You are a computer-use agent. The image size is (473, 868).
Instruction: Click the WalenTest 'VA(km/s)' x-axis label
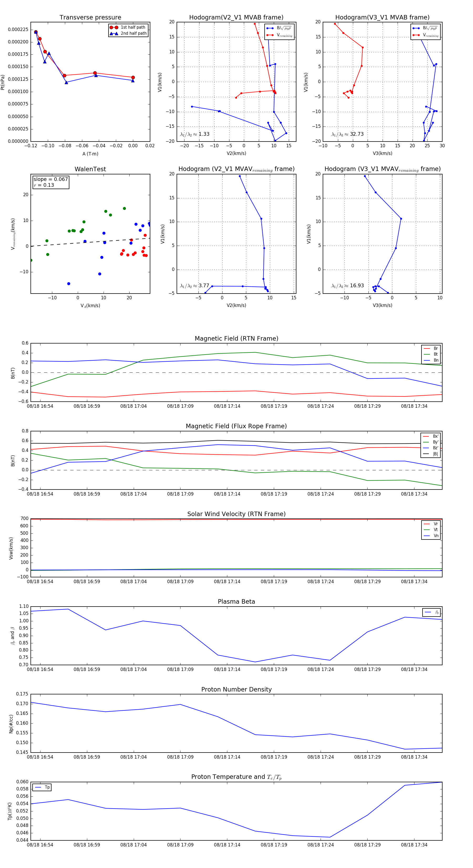[x=90, y=306]
